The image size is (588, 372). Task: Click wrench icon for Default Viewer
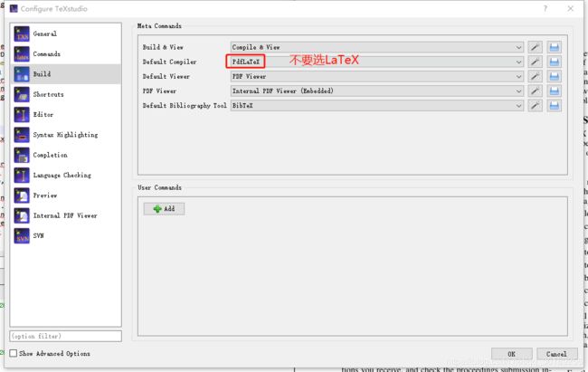click(x=536, y=77)
